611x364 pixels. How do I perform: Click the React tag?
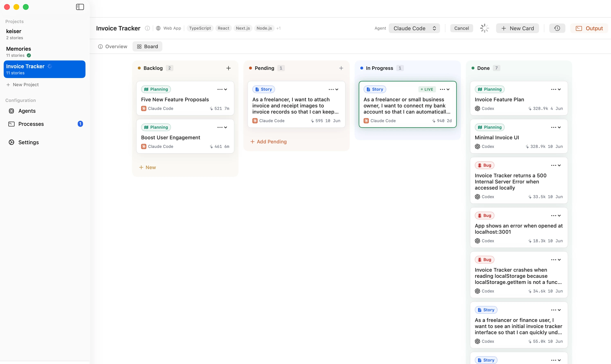click(x=223, y=28)
